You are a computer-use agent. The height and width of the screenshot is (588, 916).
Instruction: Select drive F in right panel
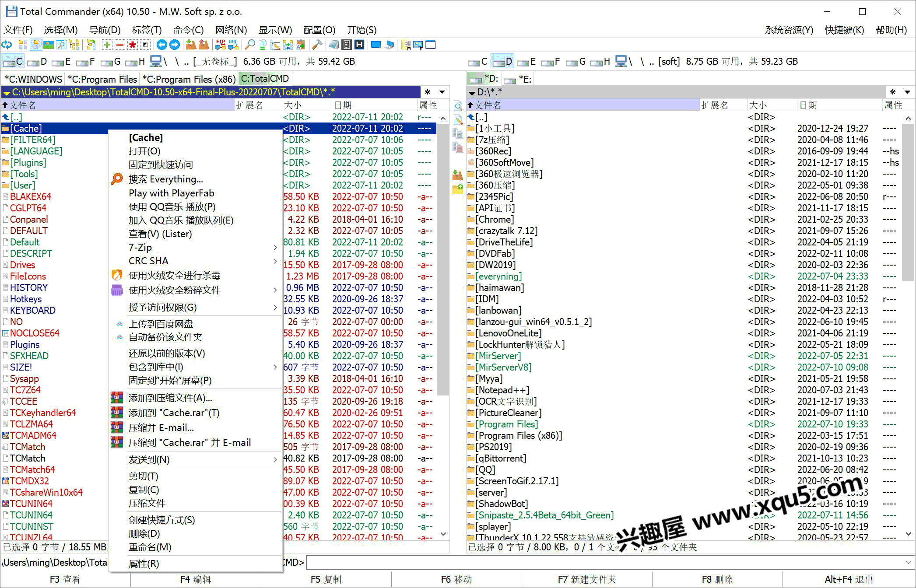pos(551,62)
